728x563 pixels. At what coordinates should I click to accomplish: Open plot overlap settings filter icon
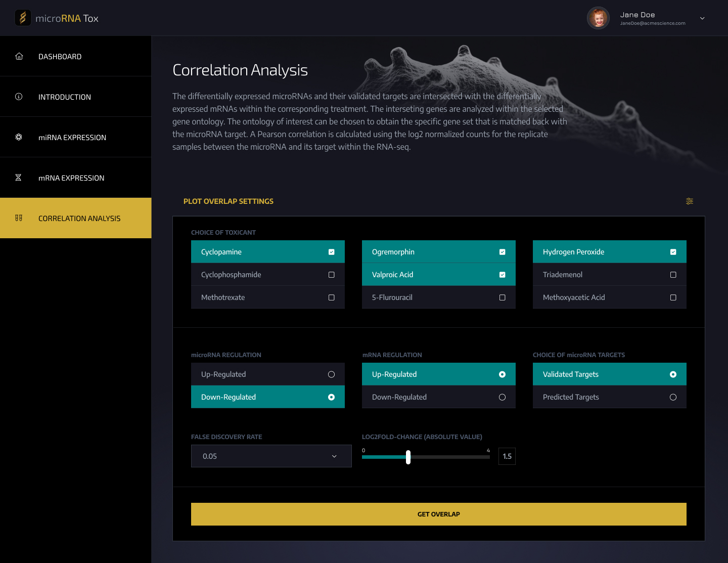pos(689,201)
